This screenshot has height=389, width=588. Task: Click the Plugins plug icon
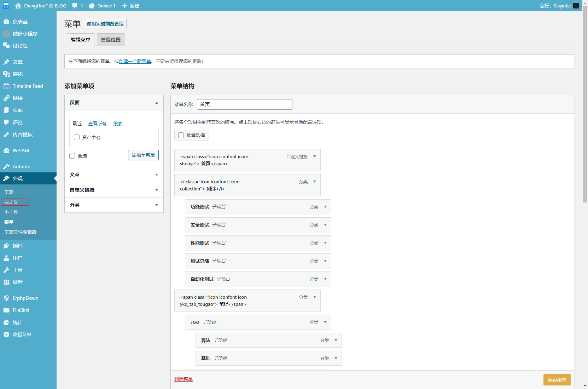tap(6, 246)
